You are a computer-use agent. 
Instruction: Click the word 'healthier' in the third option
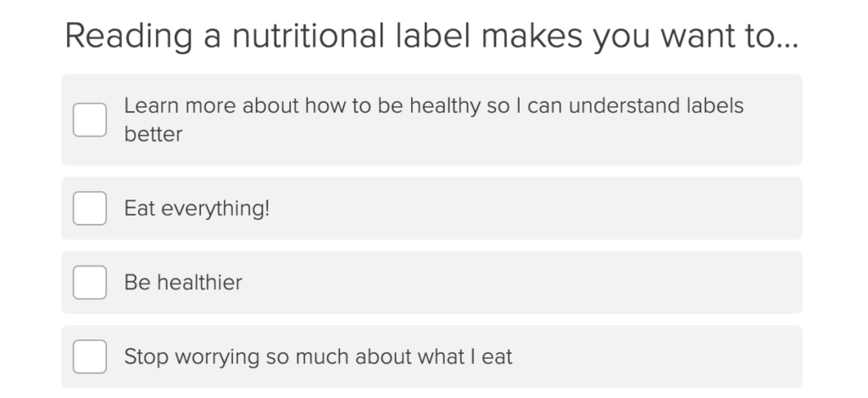coord(200,283)
